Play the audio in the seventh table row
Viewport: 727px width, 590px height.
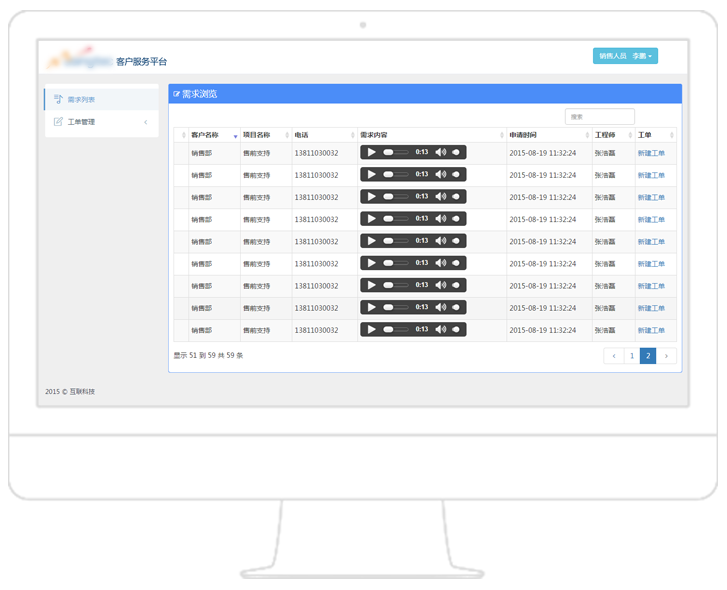click(371, 285)
